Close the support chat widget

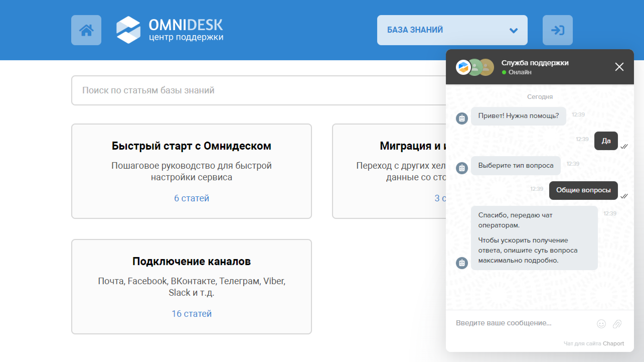click(619, 67)
